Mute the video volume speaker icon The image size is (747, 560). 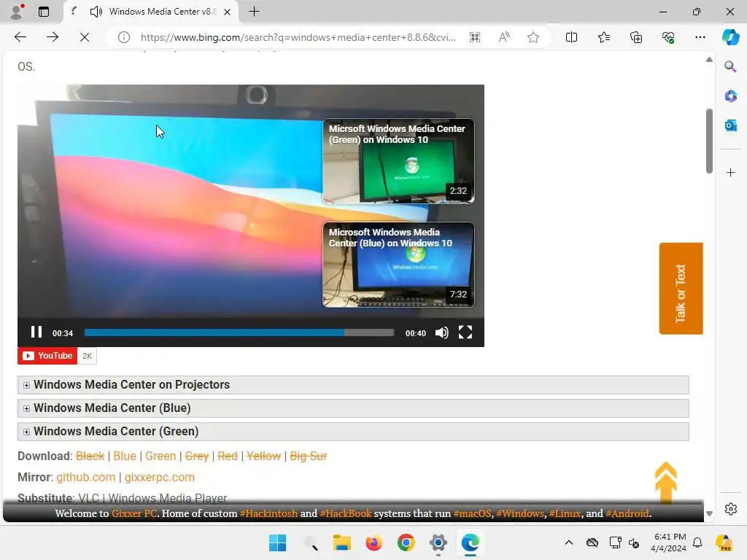(x=441, y=332)
